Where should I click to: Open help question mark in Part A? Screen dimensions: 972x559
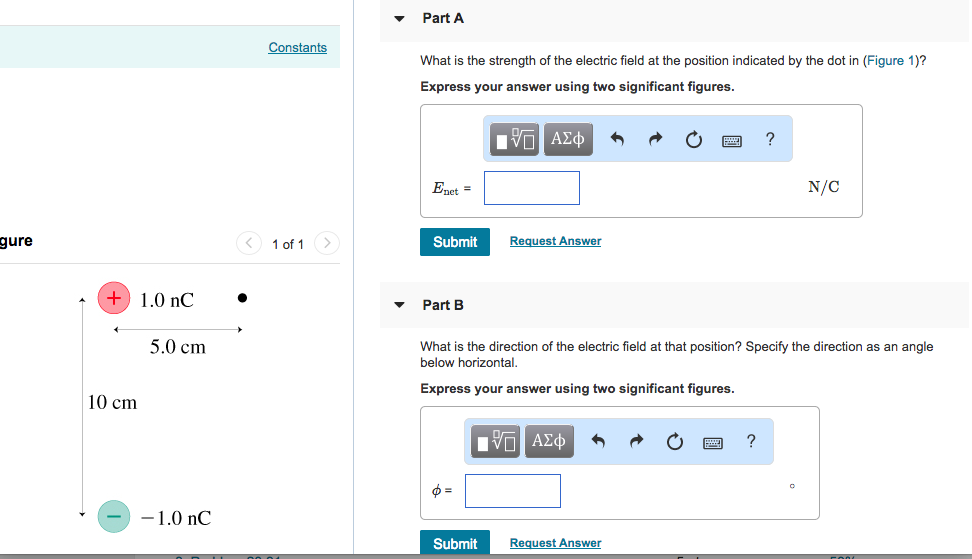(x=769, y=139)
